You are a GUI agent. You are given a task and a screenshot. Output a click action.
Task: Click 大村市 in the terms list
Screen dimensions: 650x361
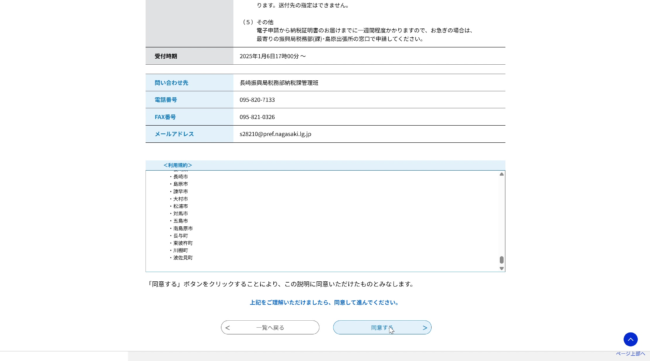180,199
